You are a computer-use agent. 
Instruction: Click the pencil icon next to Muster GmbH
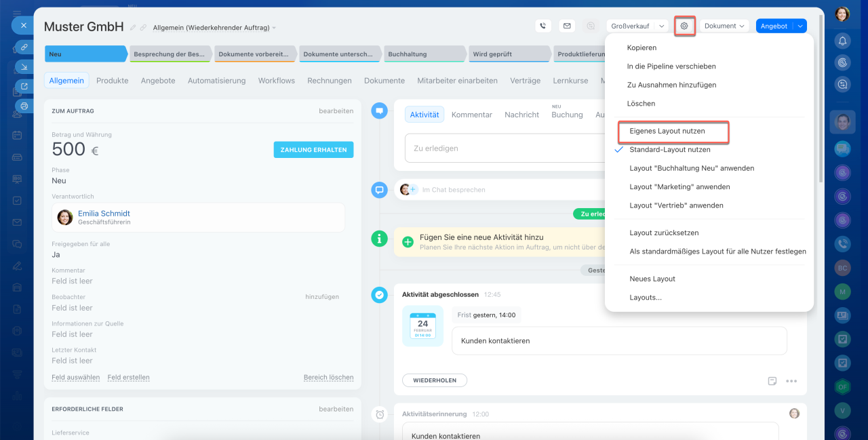coord(134,28)
